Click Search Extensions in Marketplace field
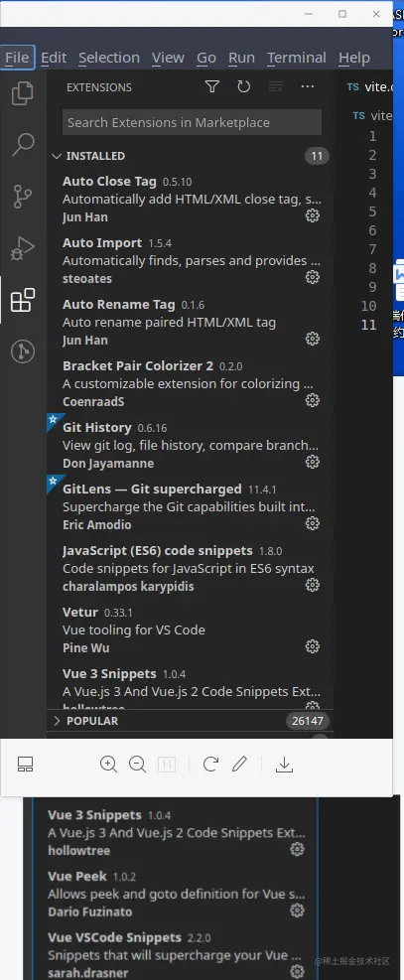Viewport: 404px width, 980px height. pos(192,122)
